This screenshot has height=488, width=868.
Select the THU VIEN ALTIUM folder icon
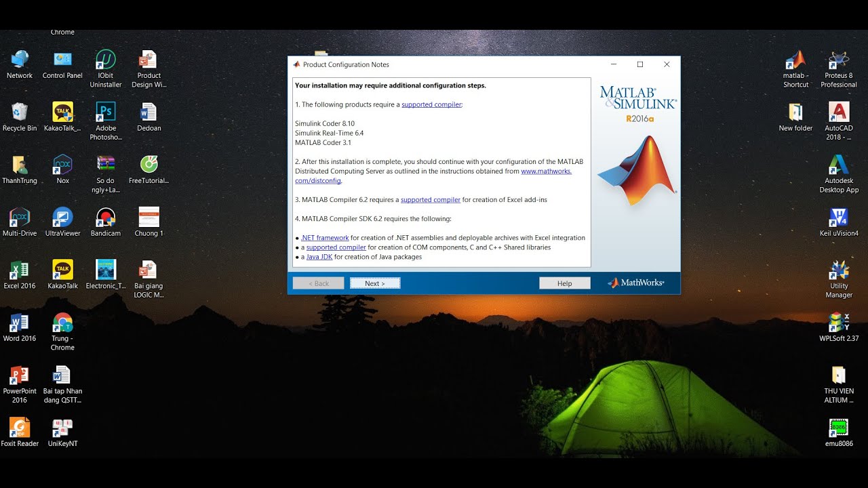click(x=839, y=384)
